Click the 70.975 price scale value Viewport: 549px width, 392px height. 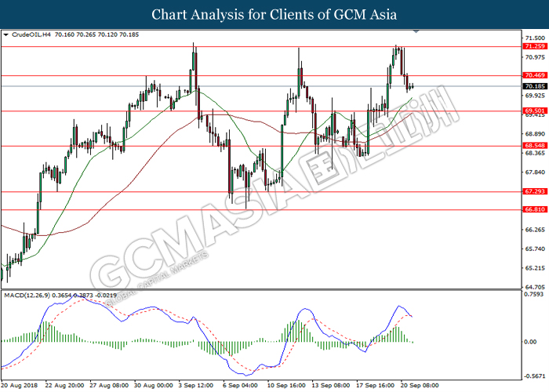click(535, 57)
